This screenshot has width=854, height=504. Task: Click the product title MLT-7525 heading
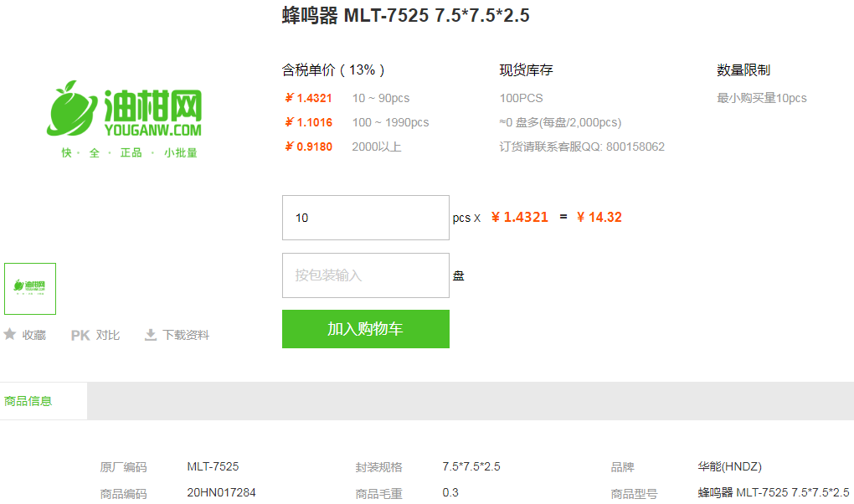tap(405, 16)
